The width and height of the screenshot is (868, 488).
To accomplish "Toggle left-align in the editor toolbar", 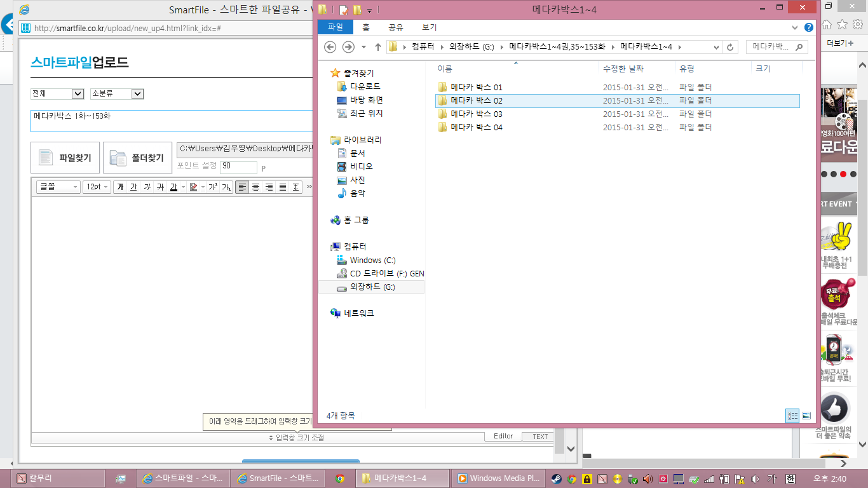I will click(242, 187).
